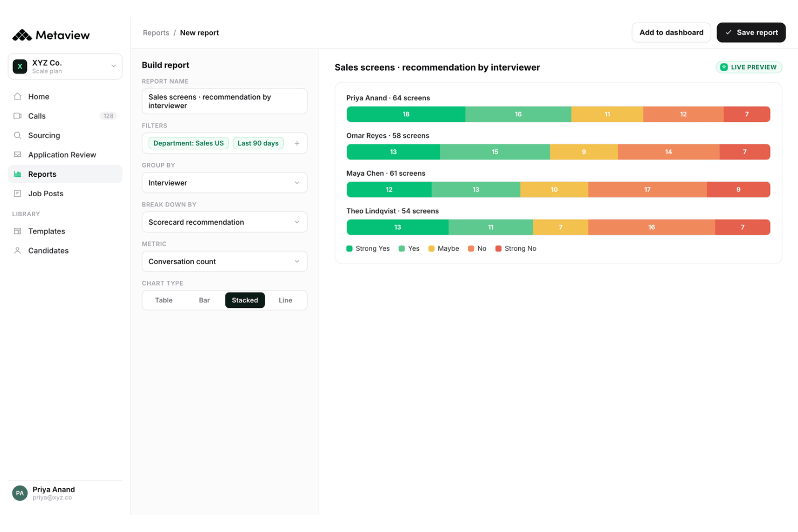Open Sourcing in the sidebar
Viewport: 798px width, 532px height.
[x=65, y=135]
